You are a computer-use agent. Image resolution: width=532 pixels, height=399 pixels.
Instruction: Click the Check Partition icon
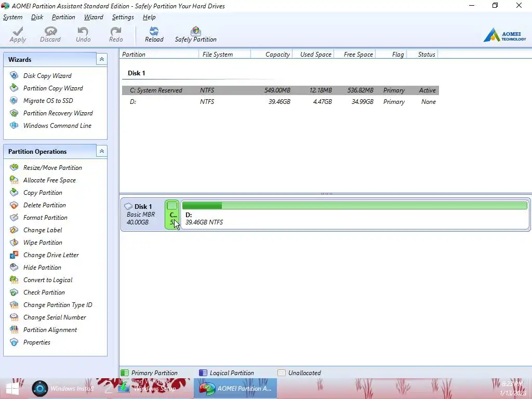pyautogui.click(x=14, y=292)
